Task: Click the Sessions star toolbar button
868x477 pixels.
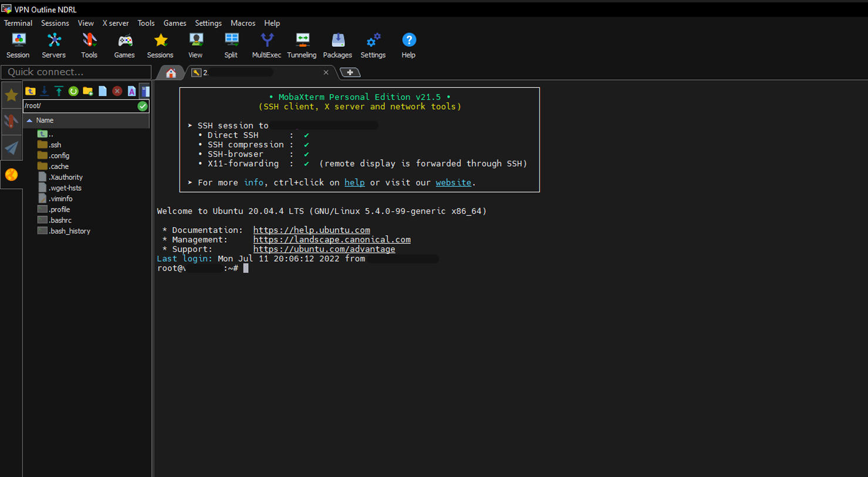Action: [x=160, y=46]
